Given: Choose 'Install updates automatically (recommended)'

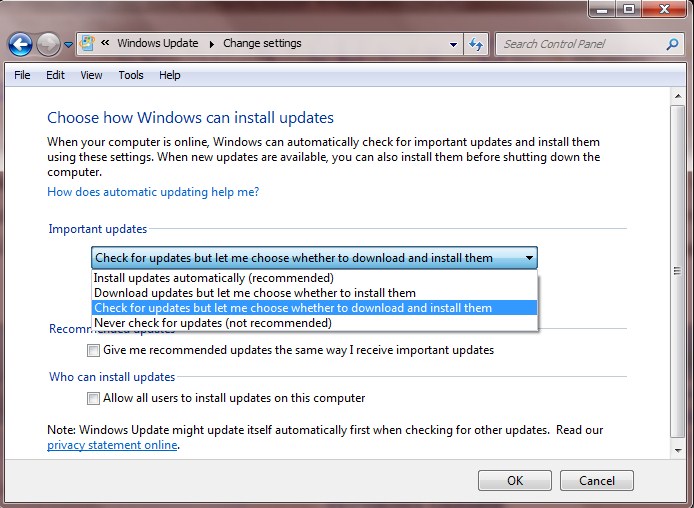Looking at the screenshot, I should tap(315, 278).
